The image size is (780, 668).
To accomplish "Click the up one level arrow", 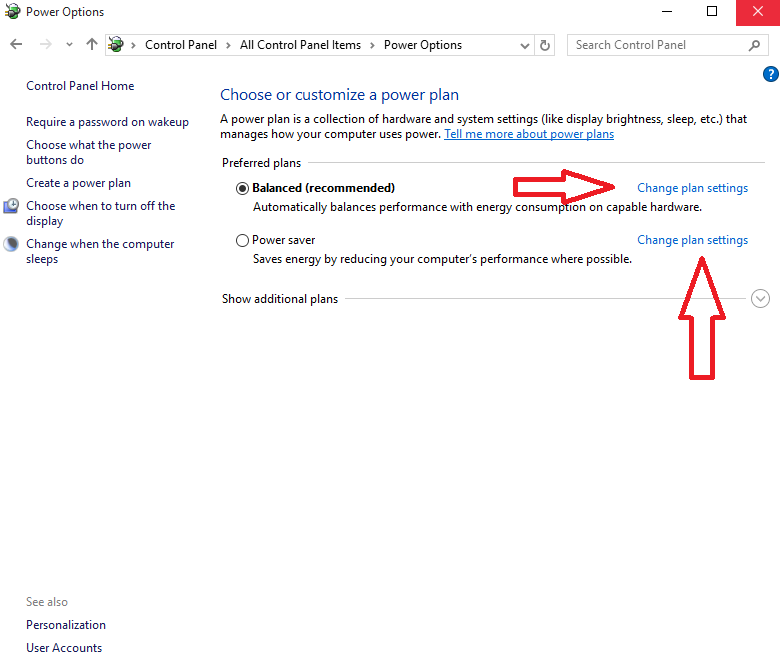I will pos(92,45).
